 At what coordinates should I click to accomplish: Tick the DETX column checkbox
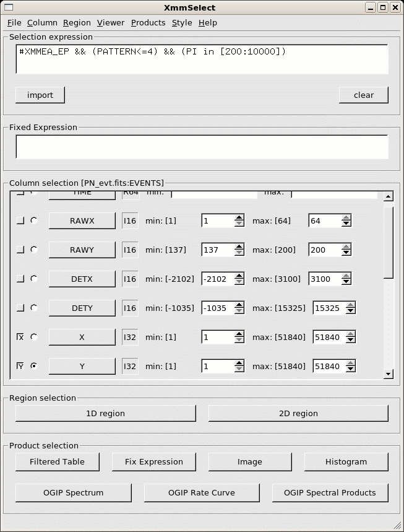[20, 279]
